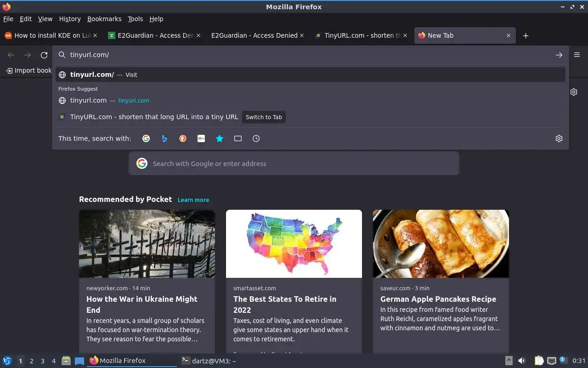Open 'How the War in Ukraine Might End' article
This screenshot has width=588, height=368.
(x=142, y=304)
